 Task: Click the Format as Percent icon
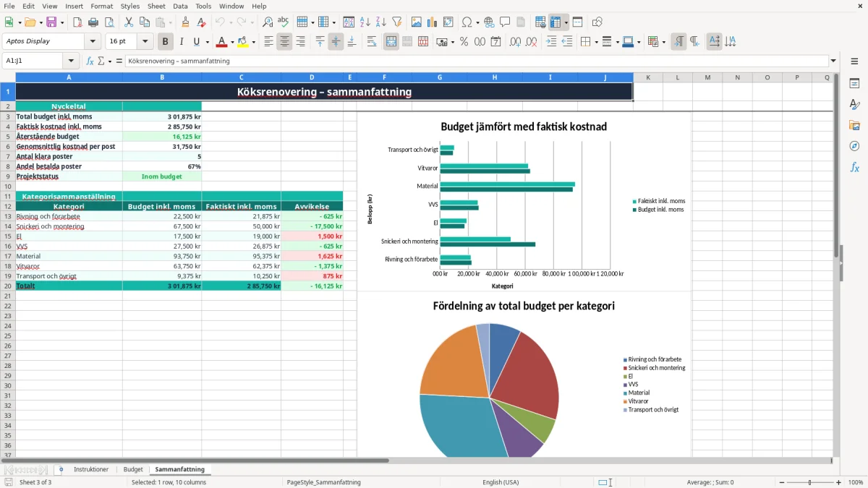coord(464,42)
